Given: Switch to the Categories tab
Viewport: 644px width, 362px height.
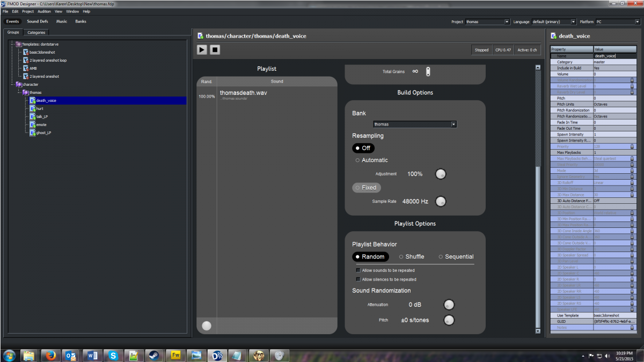Looking at the screenshot, I should click(x=36, y=33).
